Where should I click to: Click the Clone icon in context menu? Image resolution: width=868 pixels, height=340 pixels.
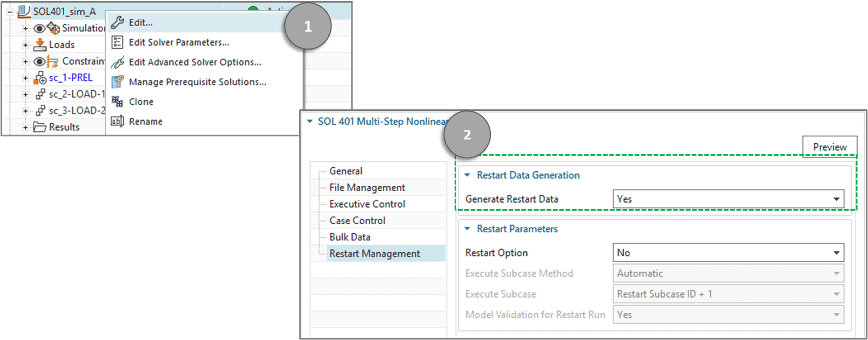point(117,102)
